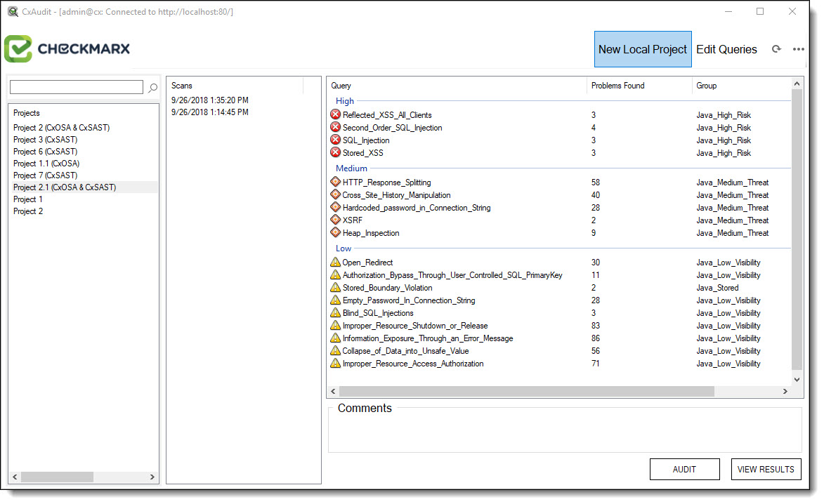Click warning icon for Improper_Resource_Access_Authorization

[x=335, y=362]
